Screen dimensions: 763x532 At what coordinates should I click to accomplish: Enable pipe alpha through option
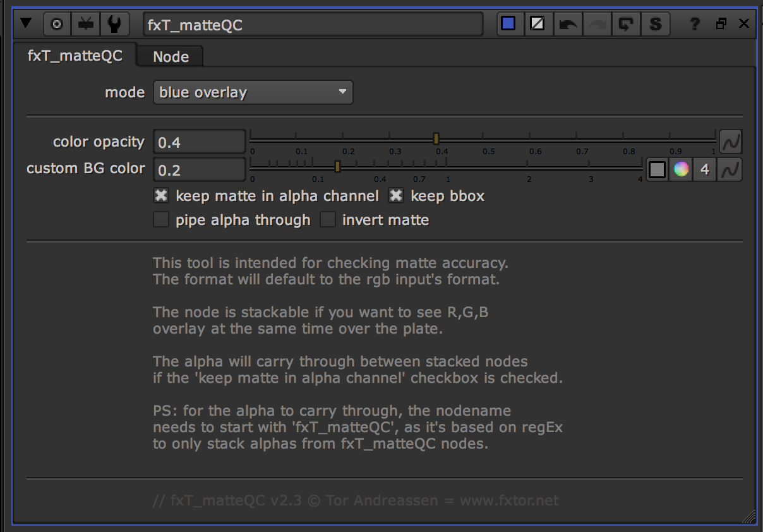(x=162, y=220)
